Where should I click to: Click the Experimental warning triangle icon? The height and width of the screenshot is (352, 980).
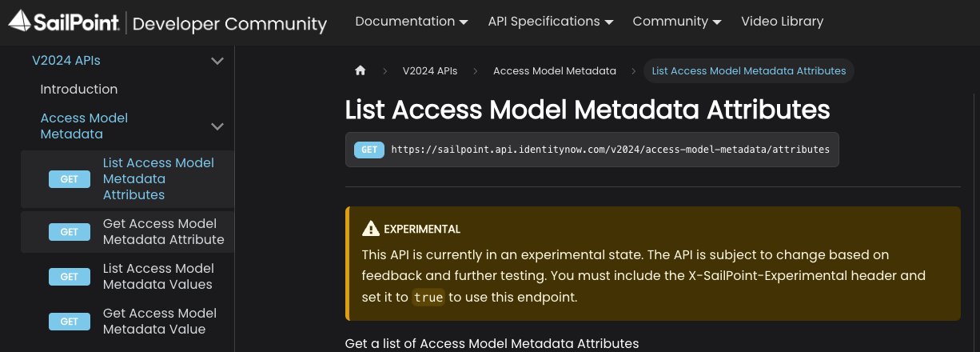(371, 230)
